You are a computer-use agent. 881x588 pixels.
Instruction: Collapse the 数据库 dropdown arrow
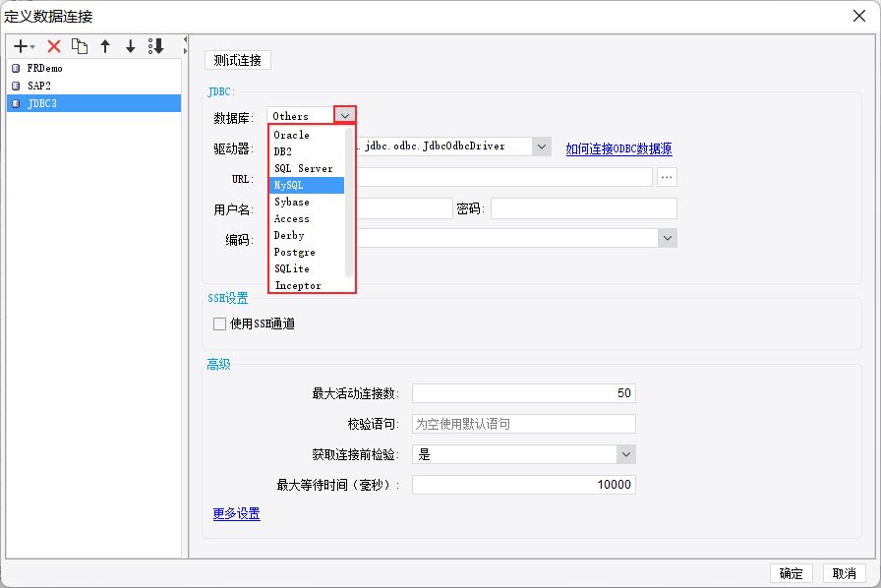[x=345, y=115]
